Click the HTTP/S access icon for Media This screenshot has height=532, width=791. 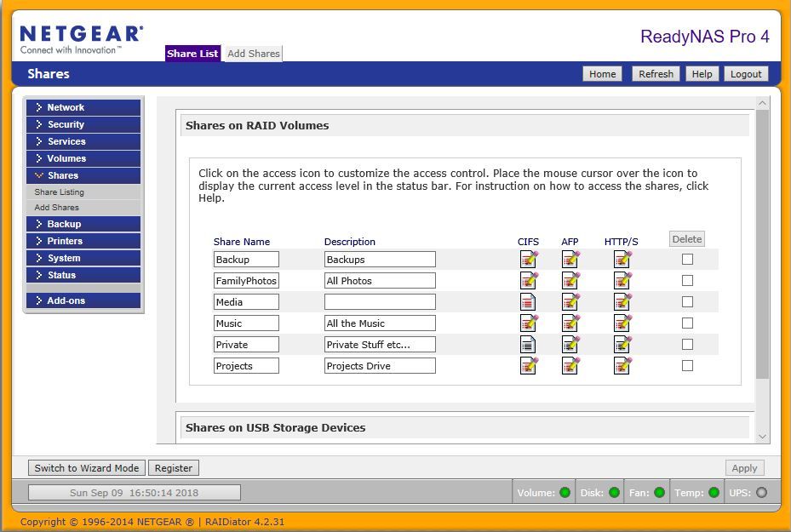point(622,301)
